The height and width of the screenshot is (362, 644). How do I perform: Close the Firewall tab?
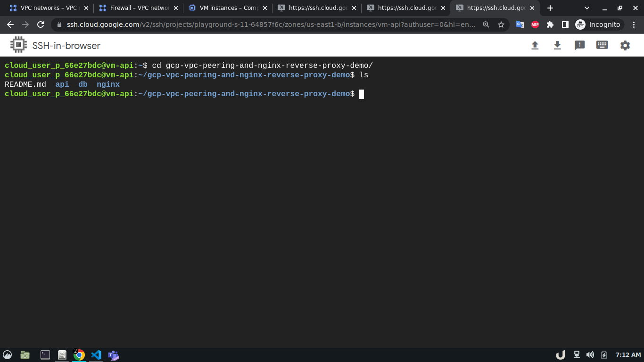(175, 8)
